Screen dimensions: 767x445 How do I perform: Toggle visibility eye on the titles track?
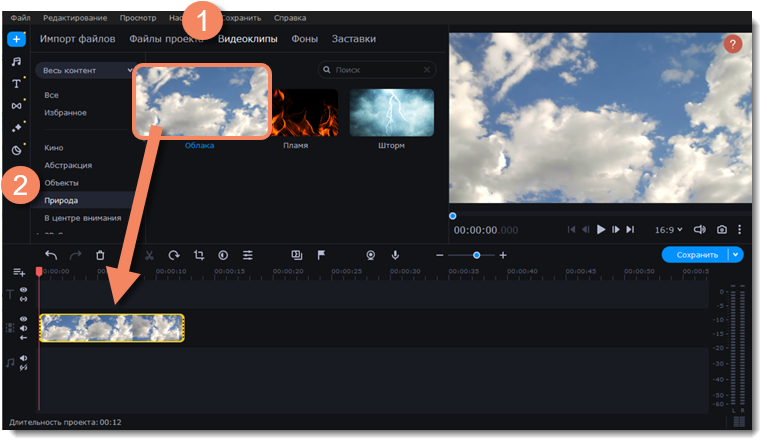tap(23, 290)
